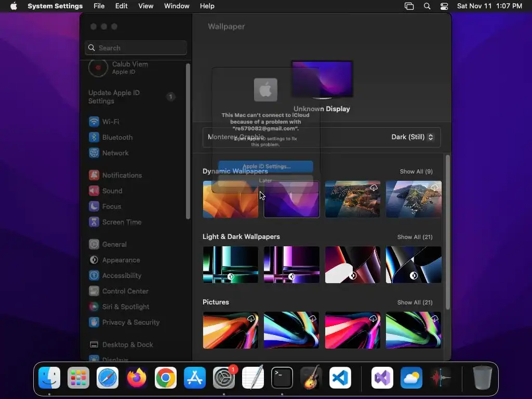Launch Firefox from the Dock
The width and height of the screenshot is (532, 399).
point(137,378)
